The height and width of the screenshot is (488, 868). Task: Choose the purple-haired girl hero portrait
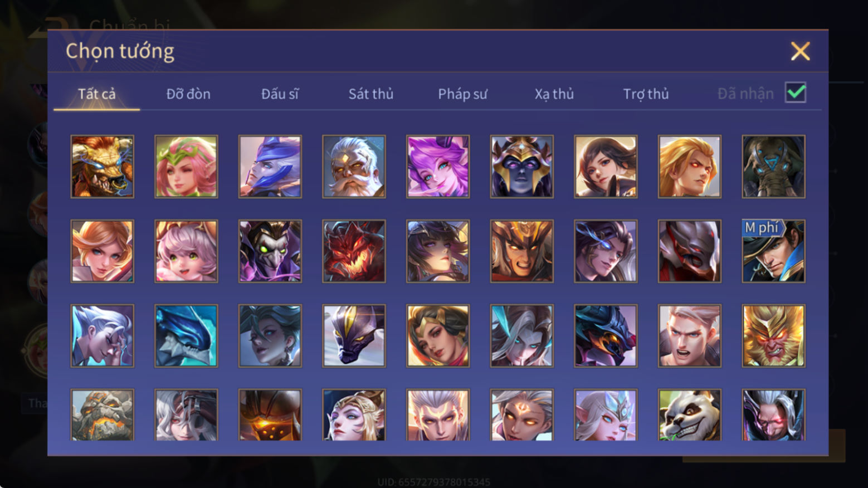[x=438, y=167]
